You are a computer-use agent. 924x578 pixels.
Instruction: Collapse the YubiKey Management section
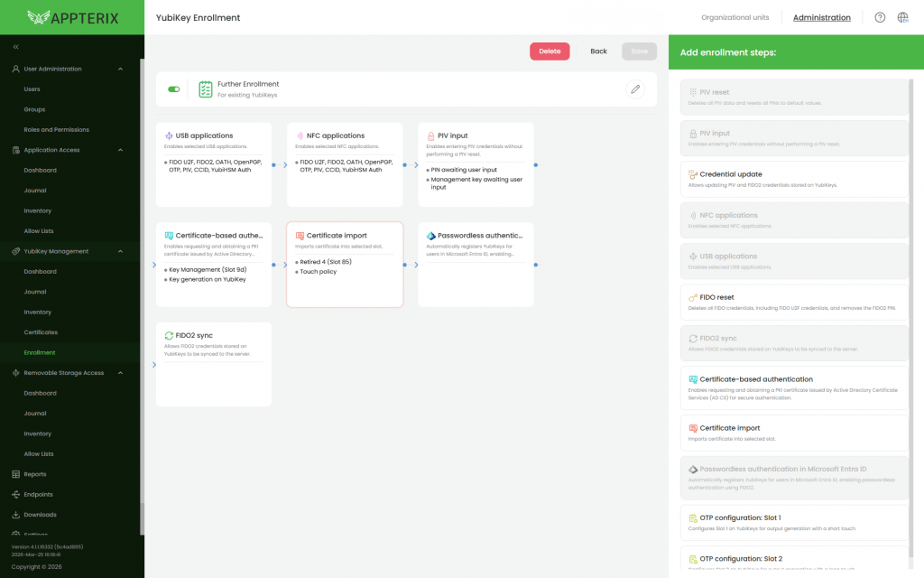point(120,251)
